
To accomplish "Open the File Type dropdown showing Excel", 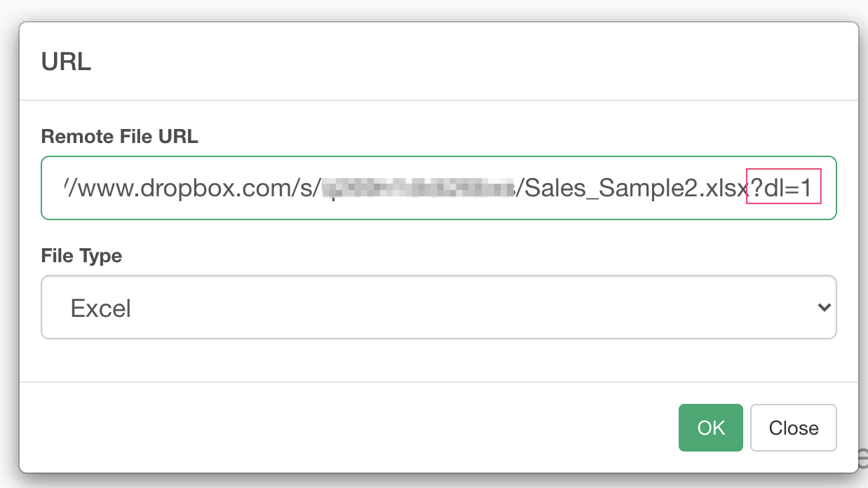I will 439,307.
